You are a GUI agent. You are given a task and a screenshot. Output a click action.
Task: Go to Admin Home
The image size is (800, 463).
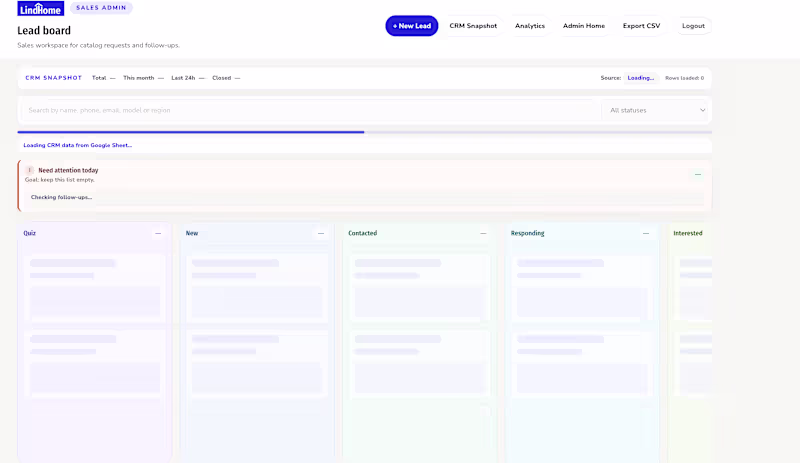tap(584, 26)
